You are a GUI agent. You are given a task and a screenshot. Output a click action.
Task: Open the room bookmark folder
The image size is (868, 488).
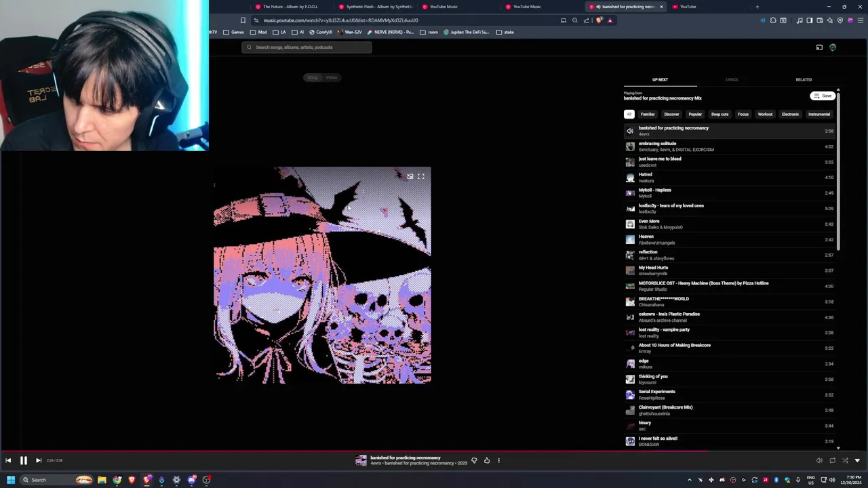(429, 32)
